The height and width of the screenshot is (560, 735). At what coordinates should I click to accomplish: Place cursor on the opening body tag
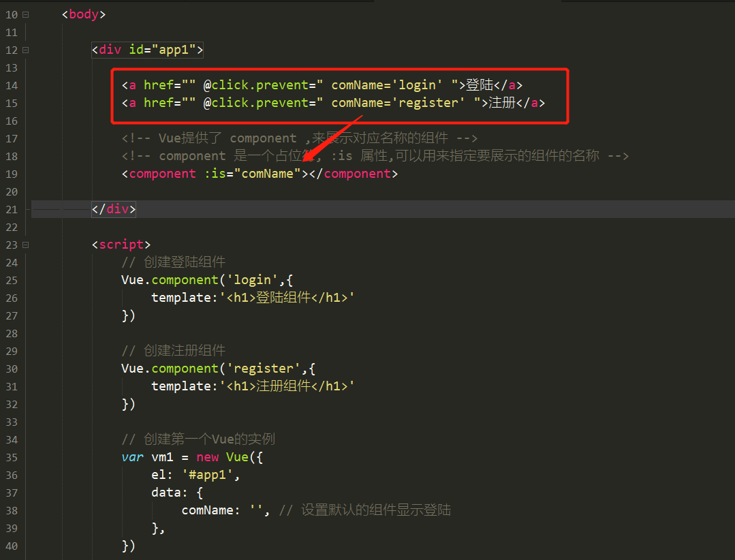(84, 14)
